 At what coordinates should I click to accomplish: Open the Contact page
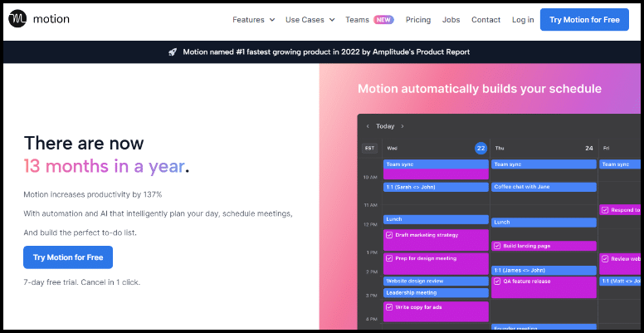[x=485, y=20]
